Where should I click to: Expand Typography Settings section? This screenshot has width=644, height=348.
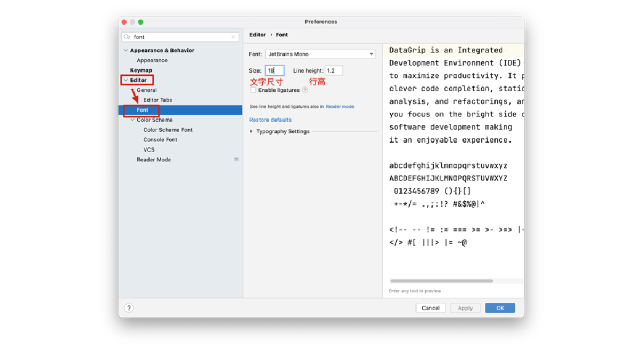[252, 131]
